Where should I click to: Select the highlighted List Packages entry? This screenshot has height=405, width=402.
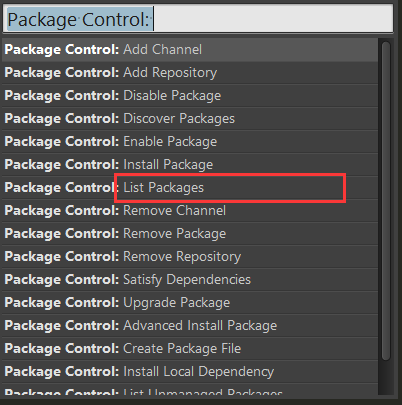[x=190, y=188]
